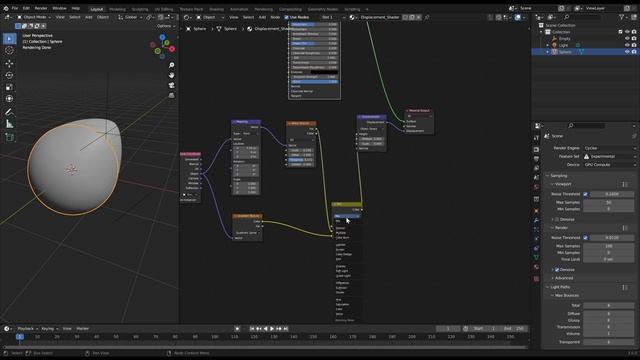Toggle Render Noise Threshold checkbox
The image size is (640, 360).
point(586,238)
